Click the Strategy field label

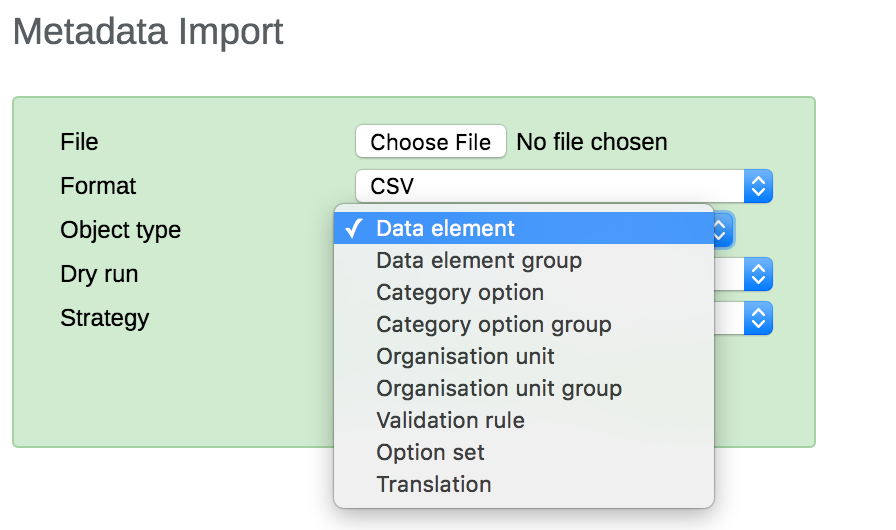[104, 318]
